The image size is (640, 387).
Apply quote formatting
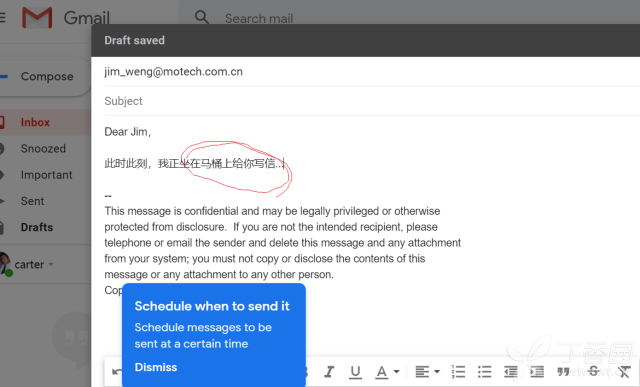564,371
